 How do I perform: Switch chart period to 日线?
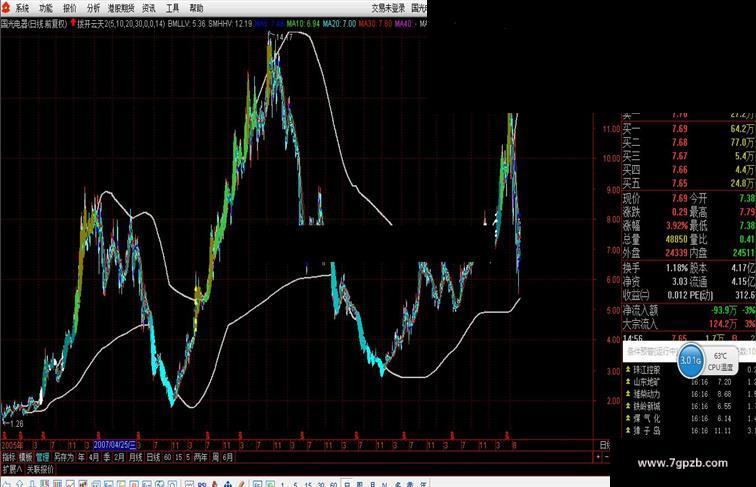(x=153, y=457)
